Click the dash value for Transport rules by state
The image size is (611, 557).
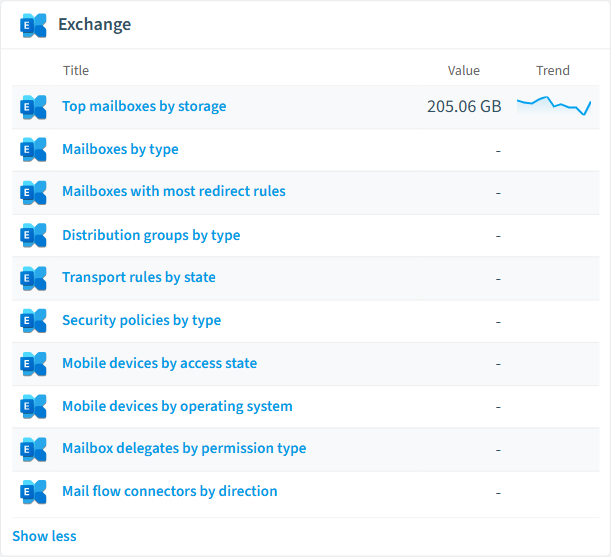tap(498, 279)
